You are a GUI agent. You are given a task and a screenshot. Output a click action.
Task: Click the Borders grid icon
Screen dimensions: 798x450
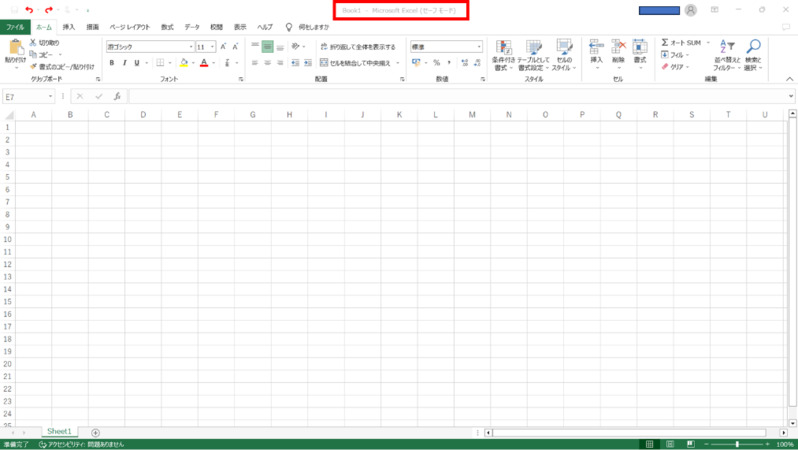tap(160, 63)
